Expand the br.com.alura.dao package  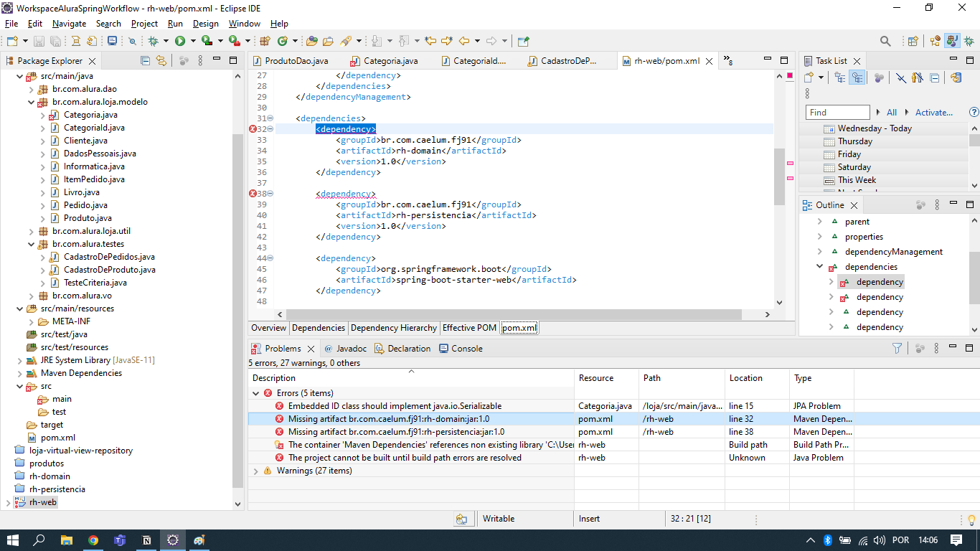point(31,89)
